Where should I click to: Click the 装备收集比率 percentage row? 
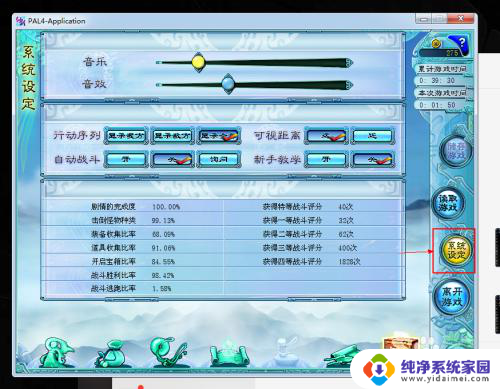[133, 234]
